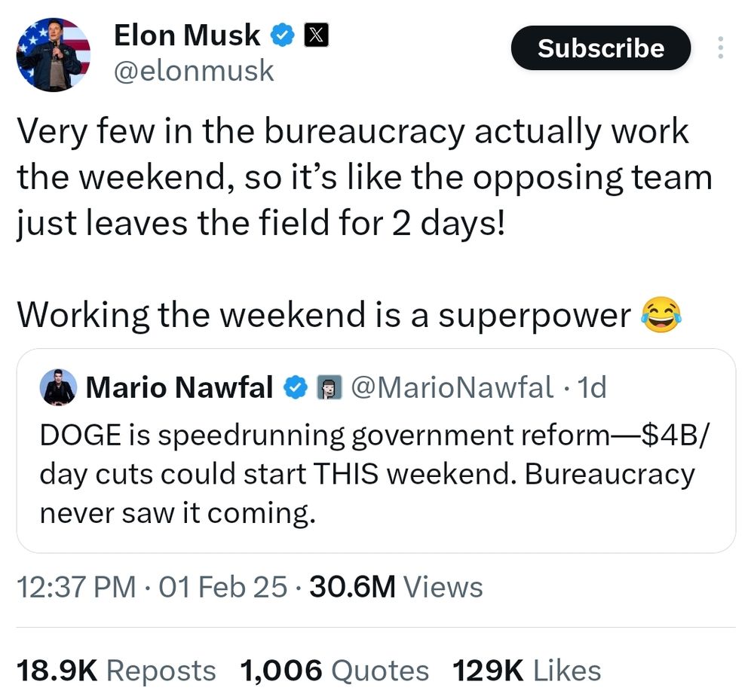Click Elon Musk's display name
This screenshot has width=754, height=700.
[x=185, y=34]
